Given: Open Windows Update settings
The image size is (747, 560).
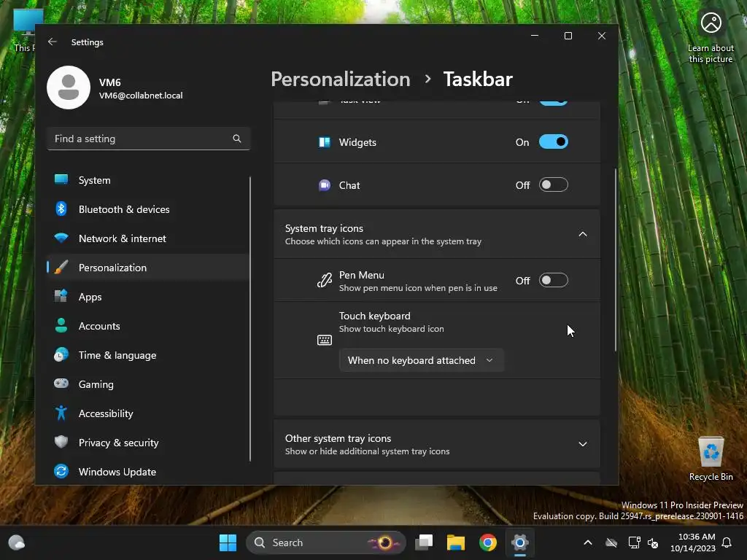Looking at the screenshot, I should point(148,472).
